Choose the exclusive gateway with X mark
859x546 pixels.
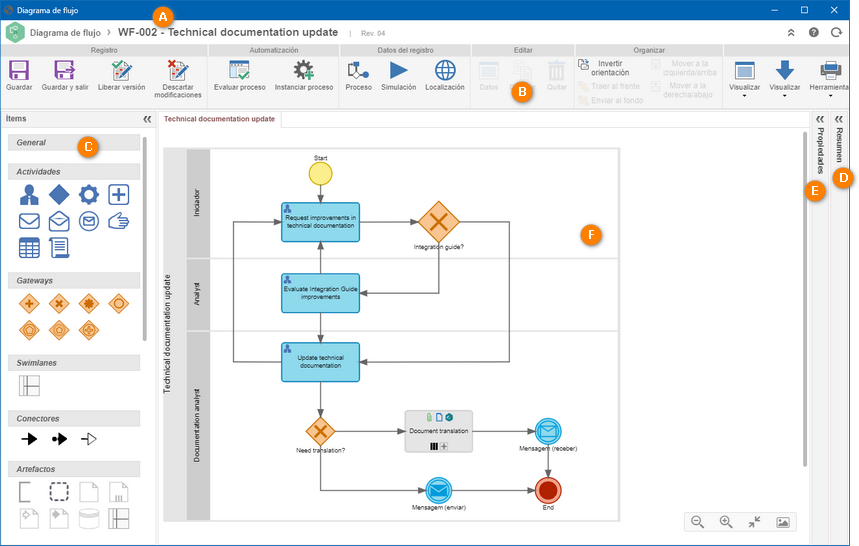pyautogui.click(x=59, y=303)
